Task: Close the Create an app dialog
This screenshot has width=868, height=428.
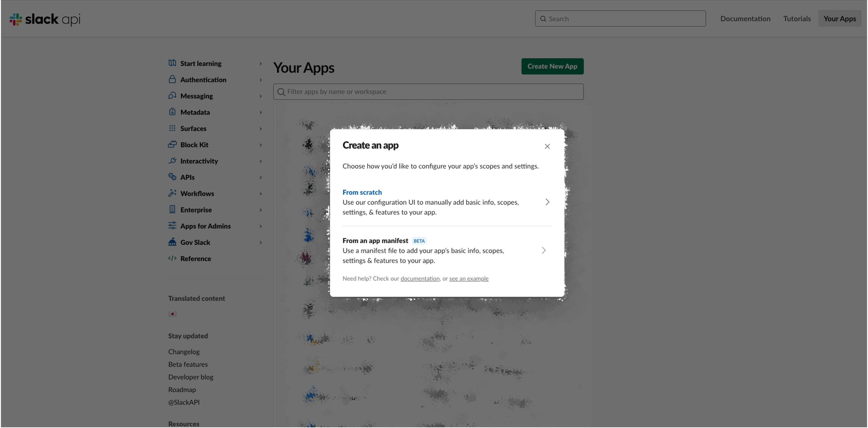Action: click(x=547, y=146)
